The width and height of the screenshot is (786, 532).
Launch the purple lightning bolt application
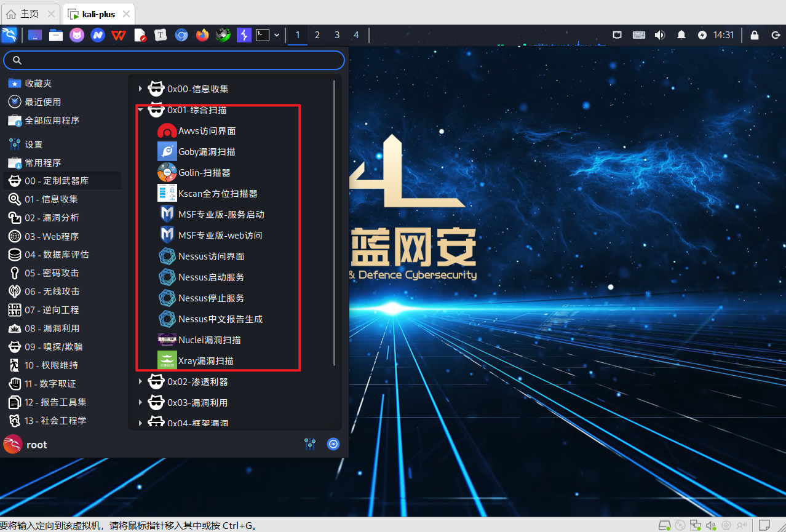[x=244, y=35]
